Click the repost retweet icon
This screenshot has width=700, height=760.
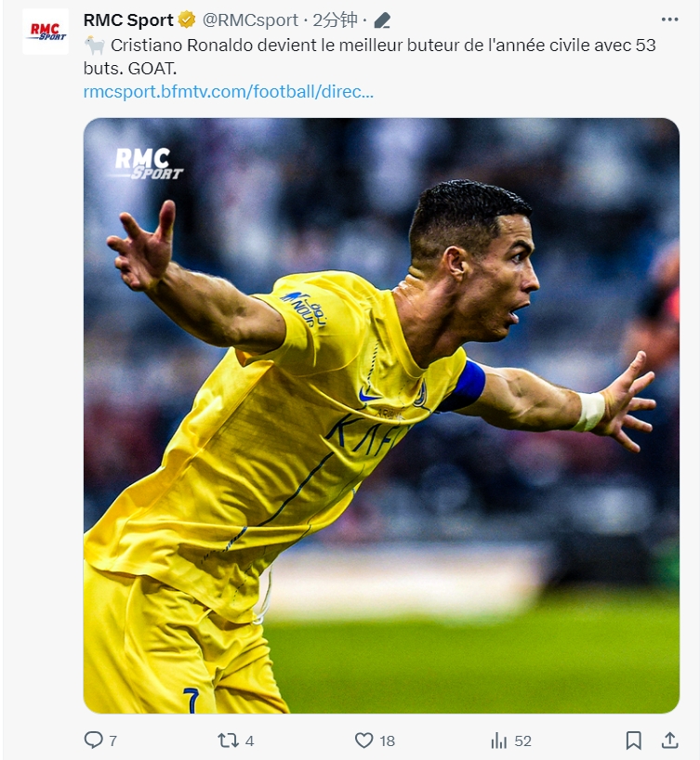228,740
